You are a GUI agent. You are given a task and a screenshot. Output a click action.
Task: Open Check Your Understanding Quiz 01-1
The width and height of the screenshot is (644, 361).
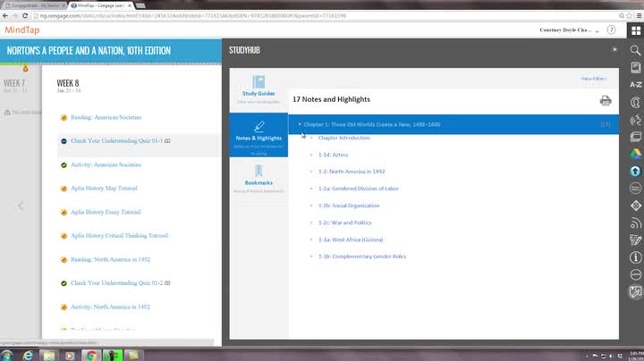pos(116,140)
